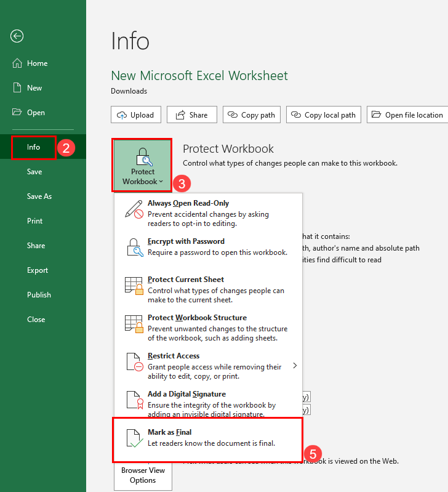Select Protect Workbook Structure menu entry
The height and width of the screenshot is (492, 448).
208,328
